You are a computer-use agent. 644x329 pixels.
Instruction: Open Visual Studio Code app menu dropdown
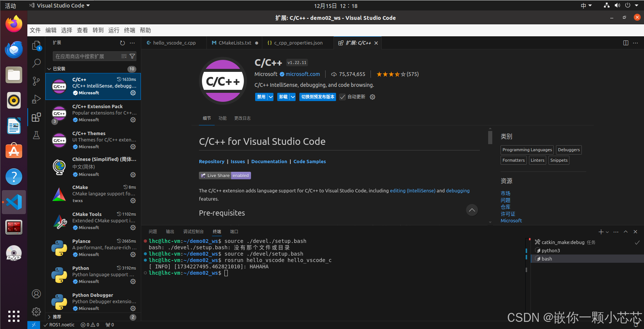[x=60, y=6]
